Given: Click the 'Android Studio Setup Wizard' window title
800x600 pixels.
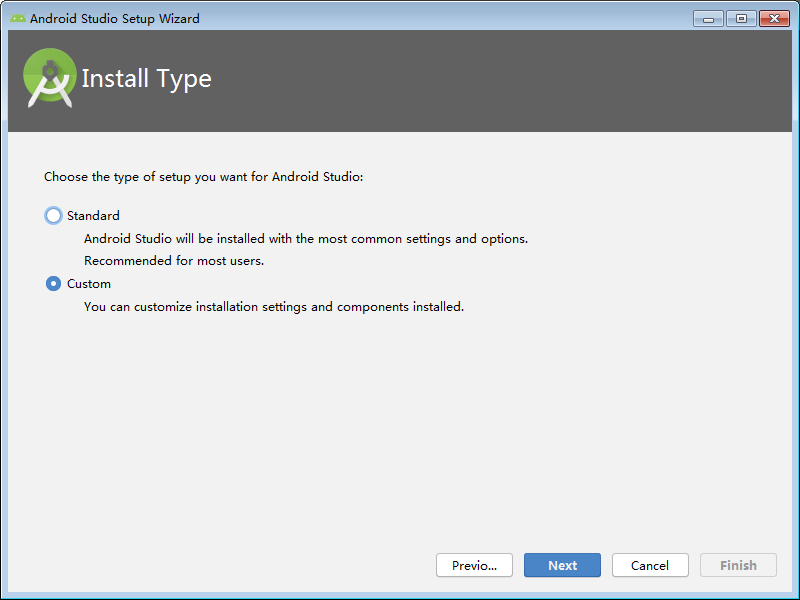Looking at the screenshot, I should click(115, 19).
